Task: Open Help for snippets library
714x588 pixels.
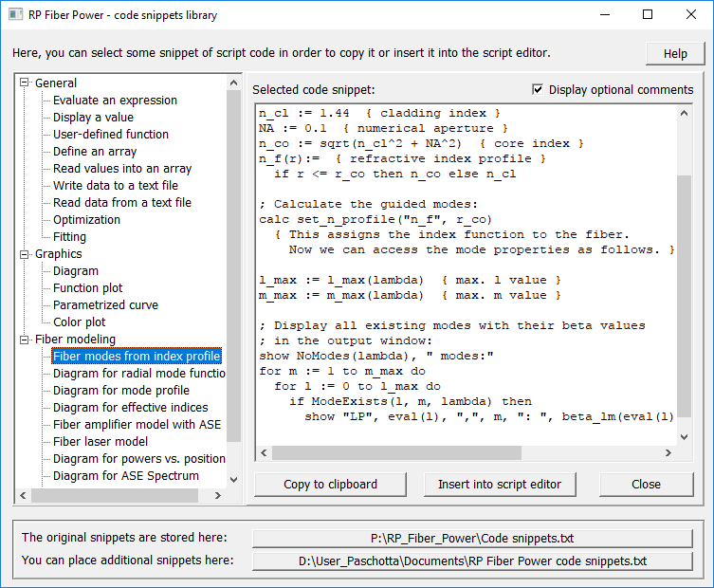Action: (x=675, y=54)
